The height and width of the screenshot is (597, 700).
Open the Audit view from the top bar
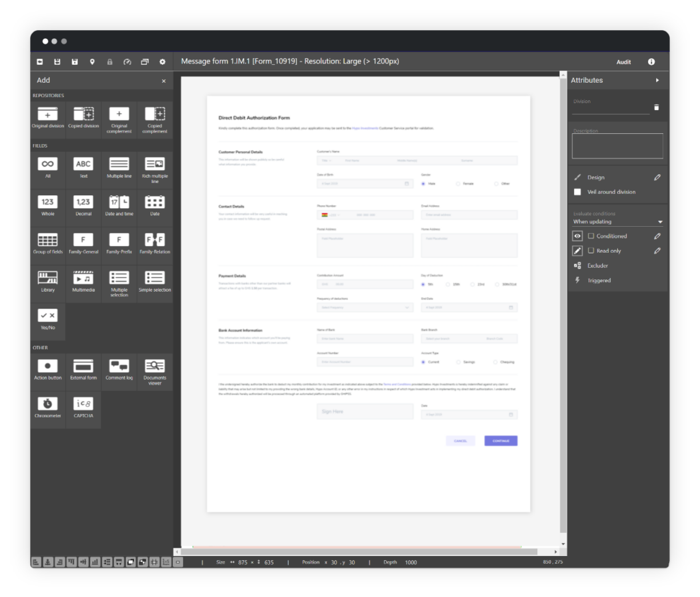(623, 61)
